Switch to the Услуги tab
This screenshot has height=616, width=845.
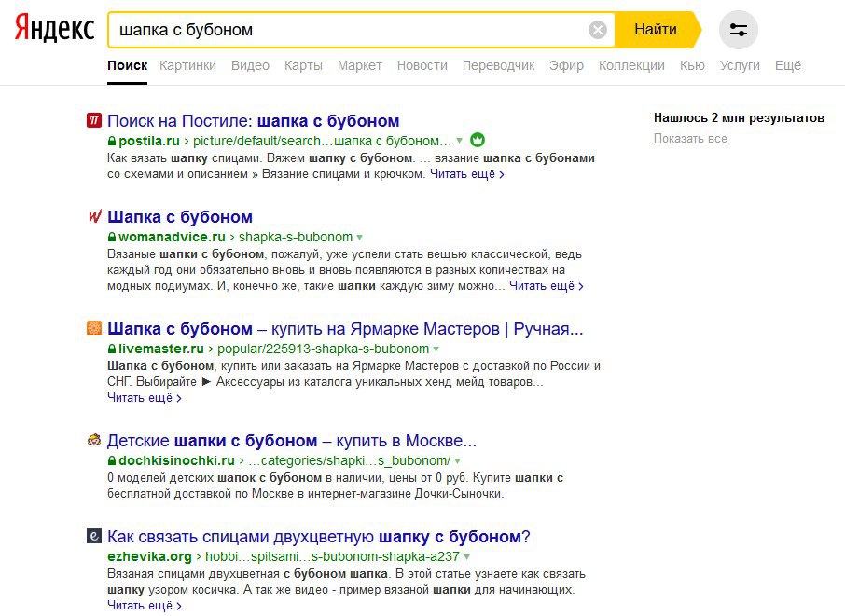pos(740,65)
